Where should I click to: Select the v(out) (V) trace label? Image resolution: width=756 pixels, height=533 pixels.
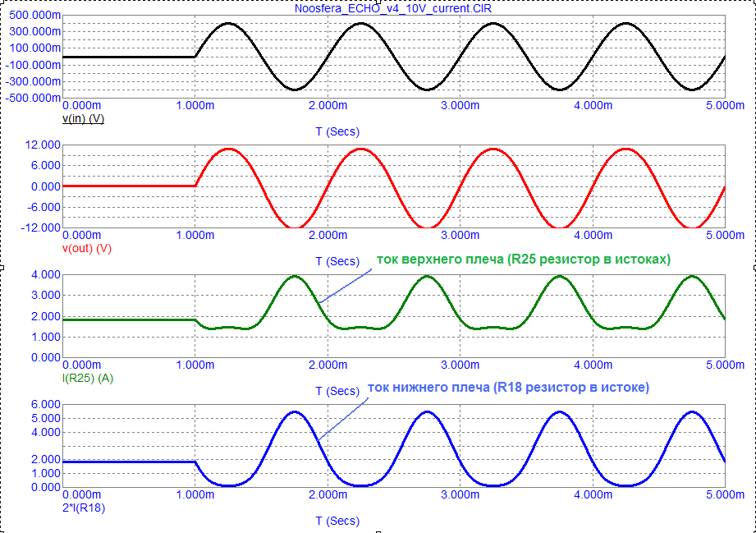pos(87,248)
